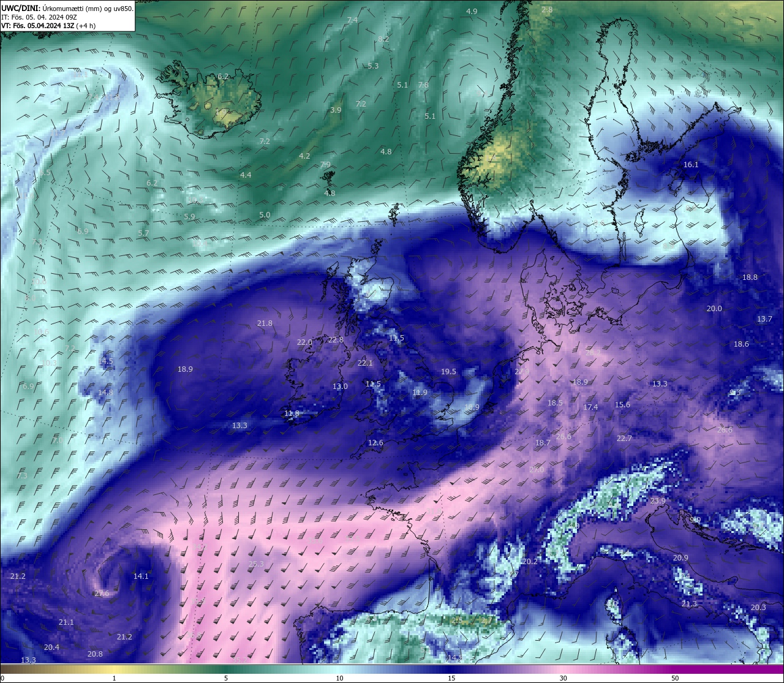Click the 8.2 value label
The width and height of the screenshot is (784, 683).
tap(383, 39)
